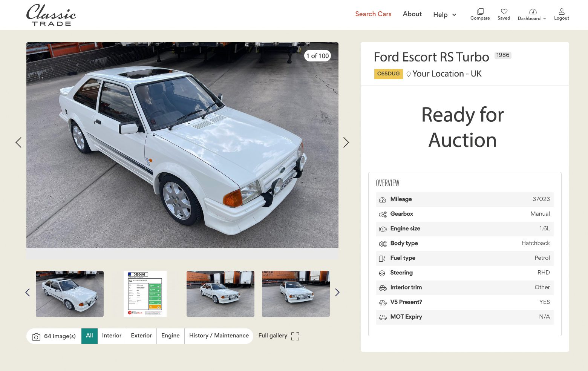Click the 1.6L engine size value
Viewport: 588px width, 371px height.
(545, 228)
